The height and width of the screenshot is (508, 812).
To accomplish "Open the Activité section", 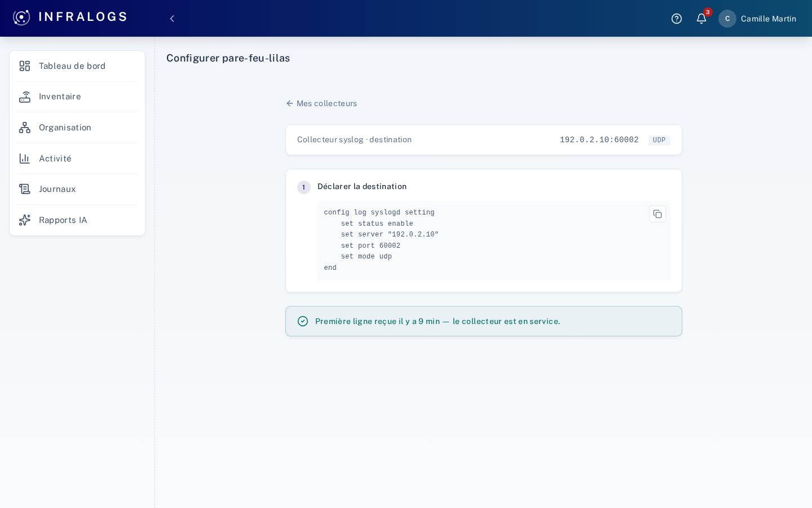I will (77, 159).
